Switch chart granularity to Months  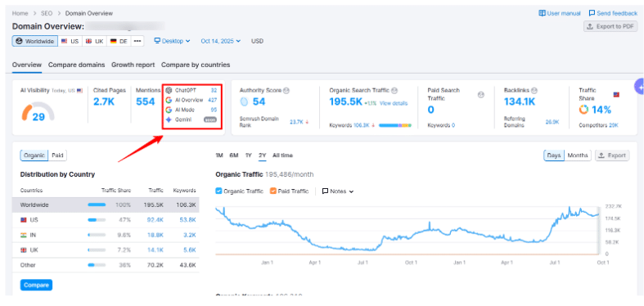point(578,155)
